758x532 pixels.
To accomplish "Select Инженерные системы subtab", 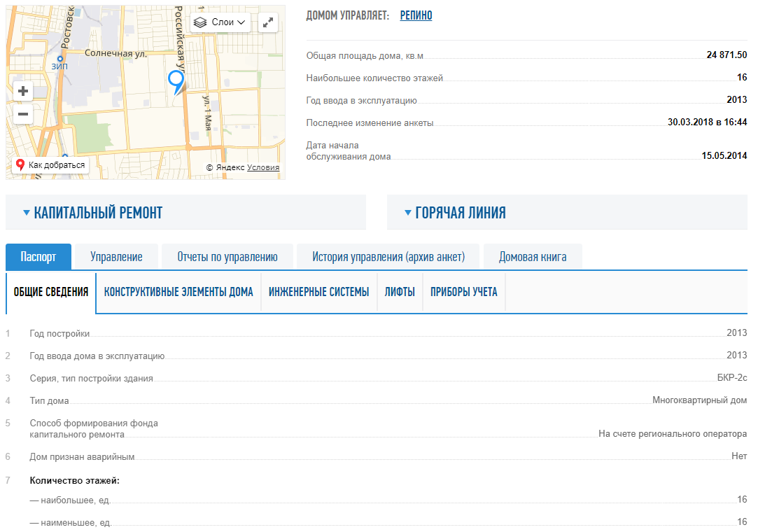I will (x=318, y=292).
